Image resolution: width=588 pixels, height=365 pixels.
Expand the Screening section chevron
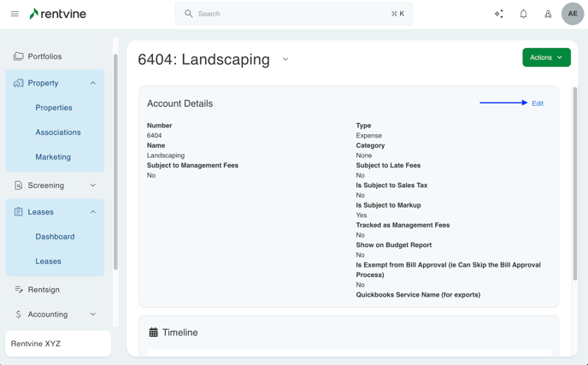[93, 185]
